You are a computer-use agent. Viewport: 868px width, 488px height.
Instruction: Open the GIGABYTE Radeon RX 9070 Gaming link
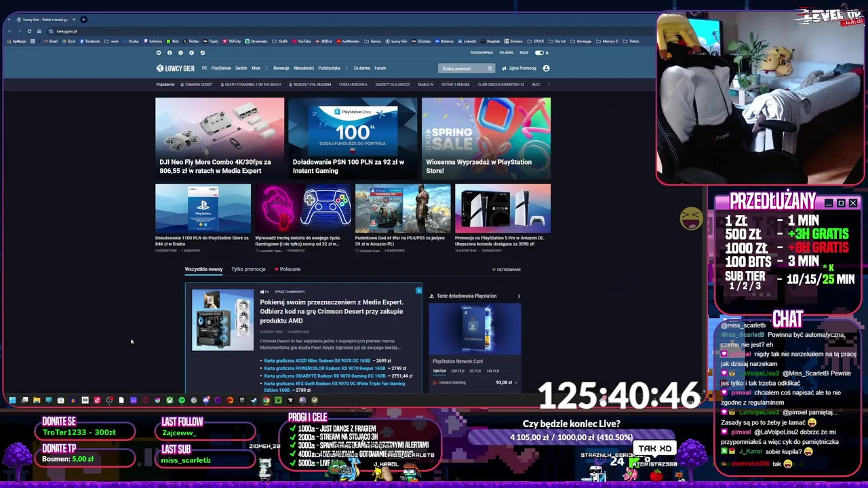pos(324,375)
